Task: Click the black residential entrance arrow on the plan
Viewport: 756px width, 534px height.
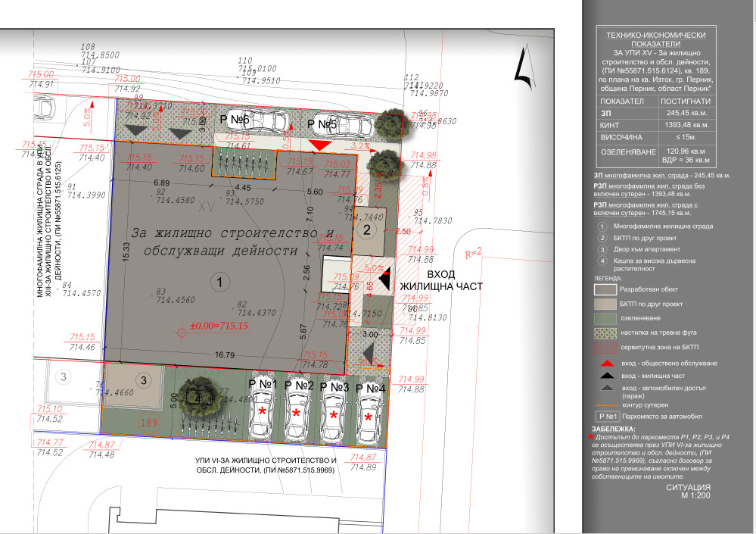Action: click(x=384, y=279)
